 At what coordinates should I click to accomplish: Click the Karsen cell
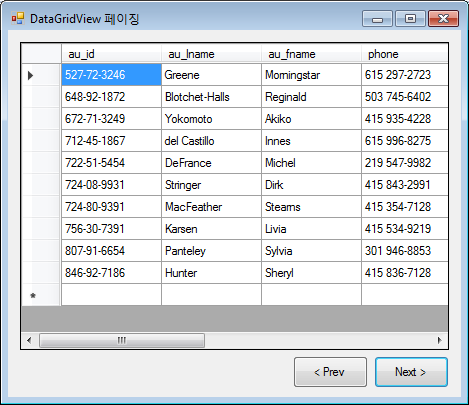click(211, 229)
